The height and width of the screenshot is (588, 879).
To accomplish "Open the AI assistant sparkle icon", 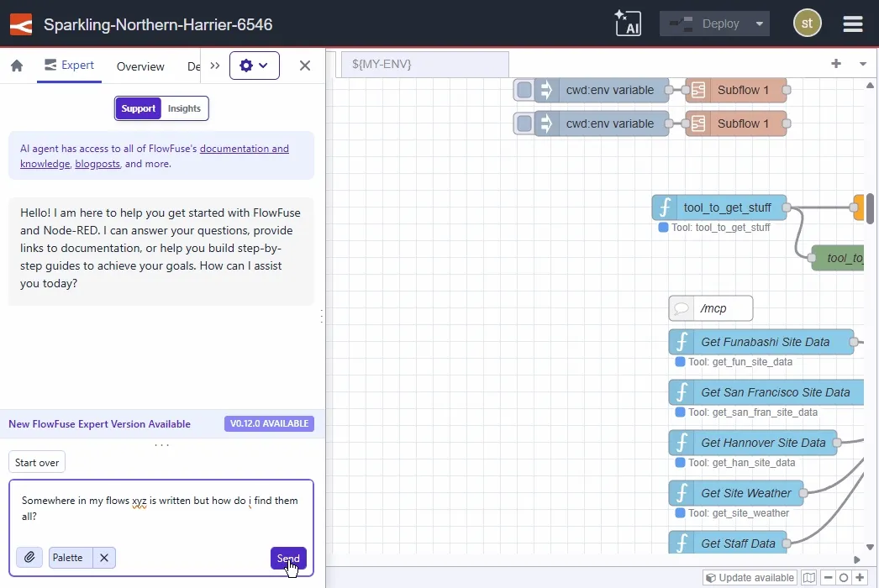I will [627, 24].
